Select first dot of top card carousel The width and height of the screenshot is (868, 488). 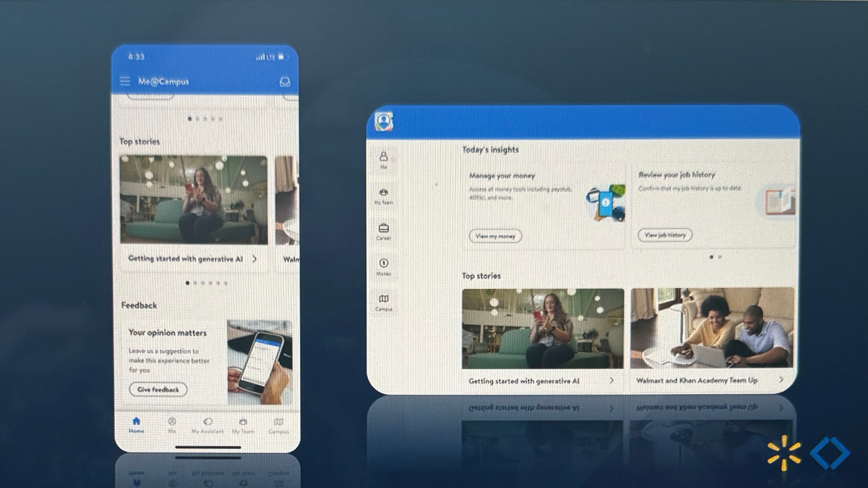tap(190, 119)
